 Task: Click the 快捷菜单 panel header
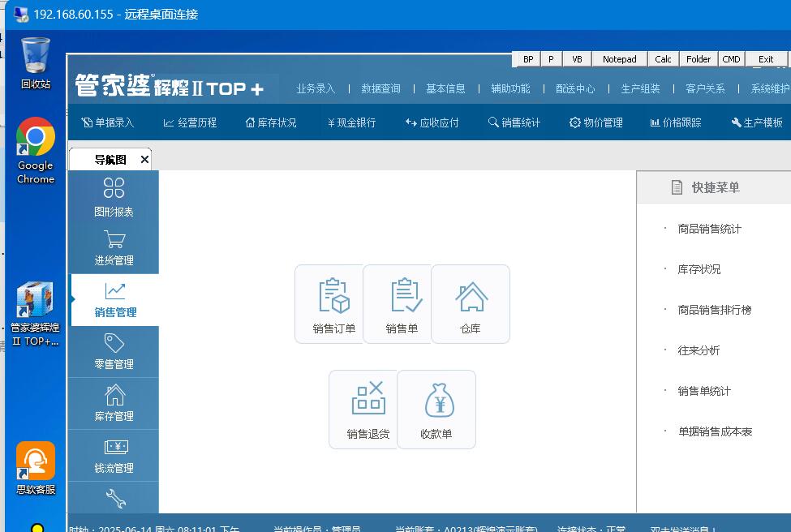pyautogui.click(x=714, y=187)
